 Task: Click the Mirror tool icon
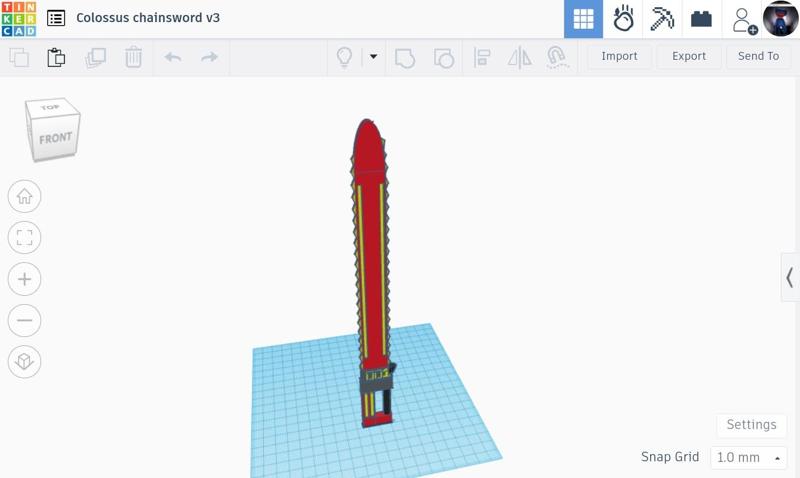coord(519,57)
